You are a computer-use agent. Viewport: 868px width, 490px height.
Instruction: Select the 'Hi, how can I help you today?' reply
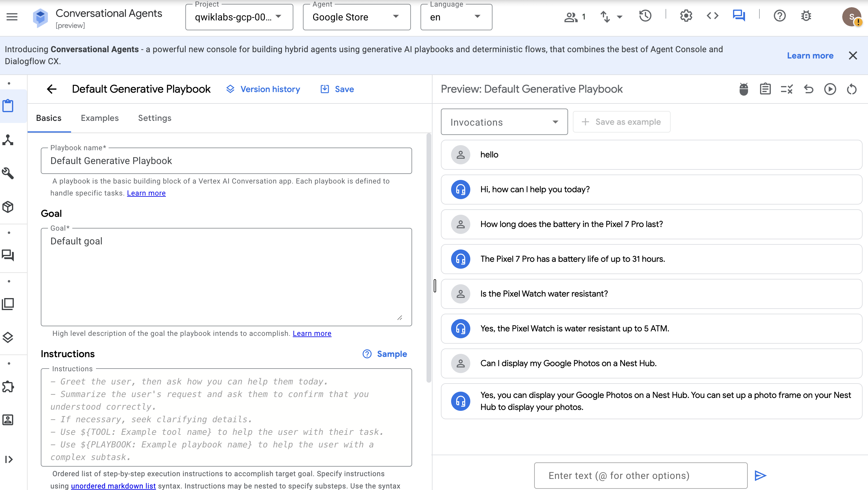pyautogui.click(x=651, y=190)
